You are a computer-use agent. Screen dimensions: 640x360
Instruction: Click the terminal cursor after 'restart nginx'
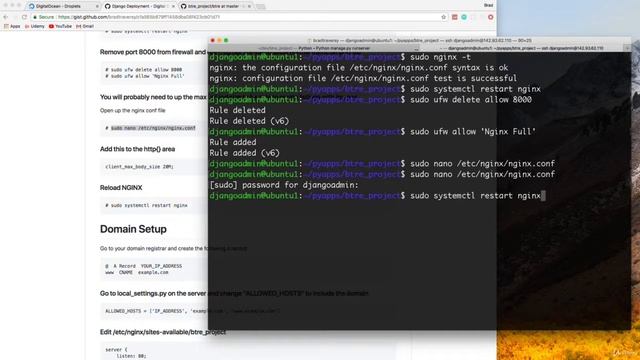[x=543, y=196]
